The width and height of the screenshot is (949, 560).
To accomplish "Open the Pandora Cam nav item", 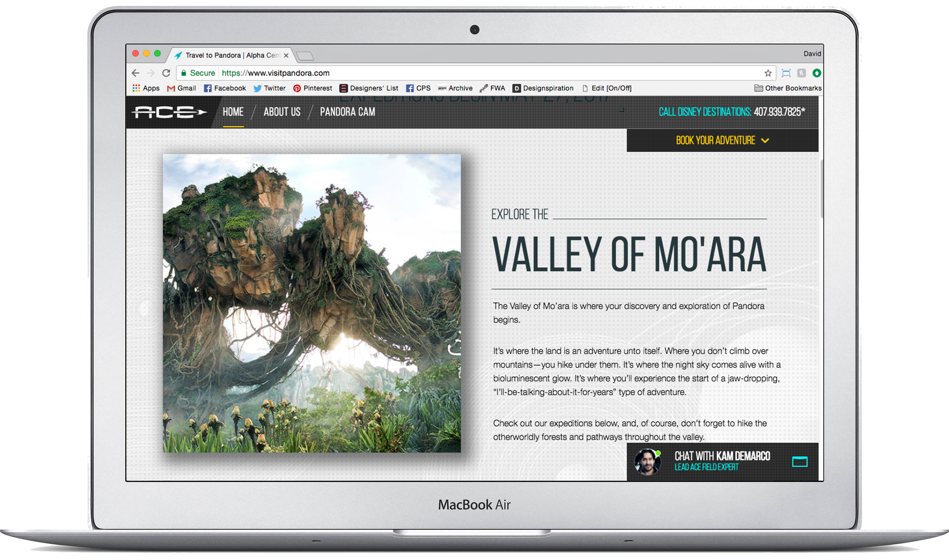I will [347, 112].
